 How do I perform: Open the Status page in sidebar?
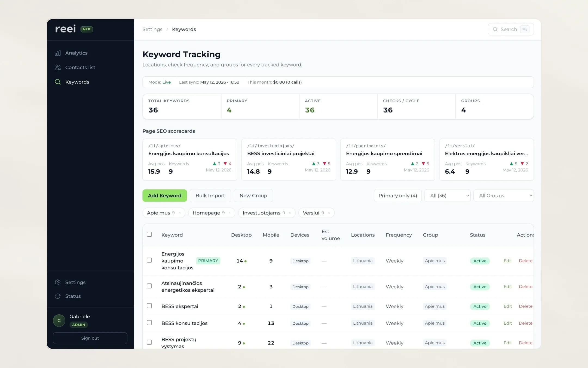pos(73,296)
